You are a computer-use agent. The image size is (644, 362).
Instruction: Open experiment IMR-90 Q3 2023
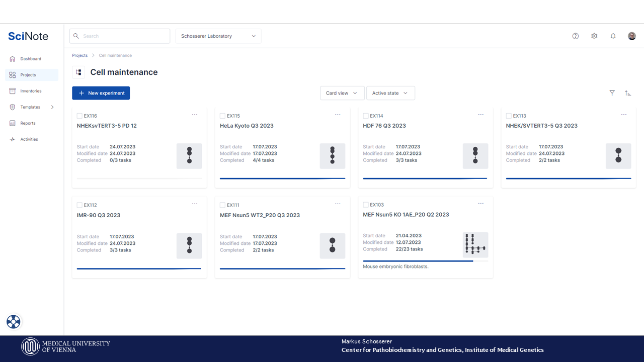tap(99, 215)
